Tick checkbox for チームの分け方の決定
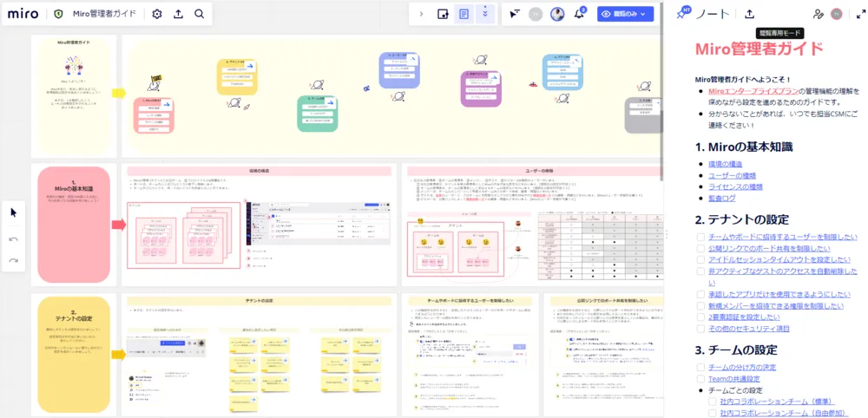 [701, 367]
